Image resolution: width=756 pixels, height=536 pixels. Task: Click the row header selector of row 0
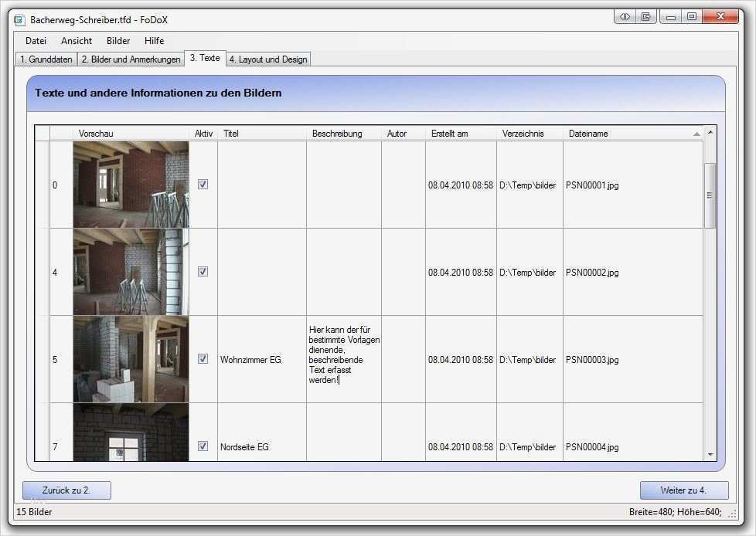43,185
